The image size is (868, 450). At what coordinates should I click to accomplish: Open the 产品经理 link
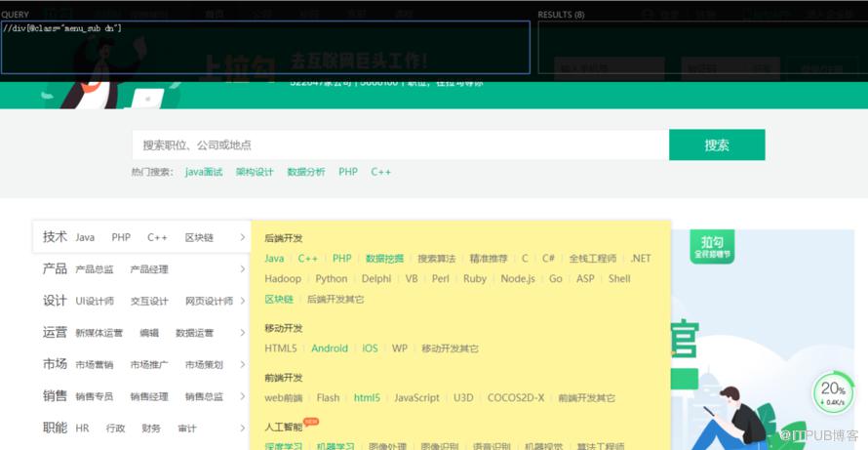(x=149, y=269)
